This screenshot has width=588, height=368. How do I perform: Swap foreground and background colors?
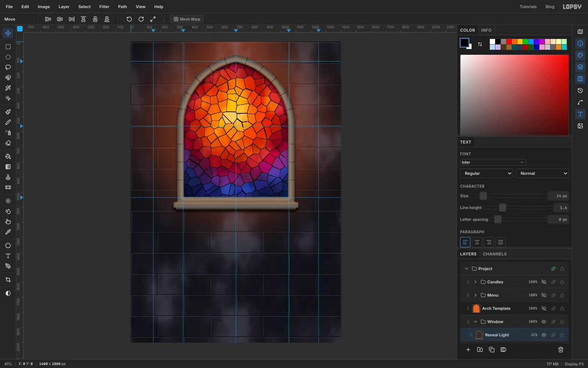480,44
